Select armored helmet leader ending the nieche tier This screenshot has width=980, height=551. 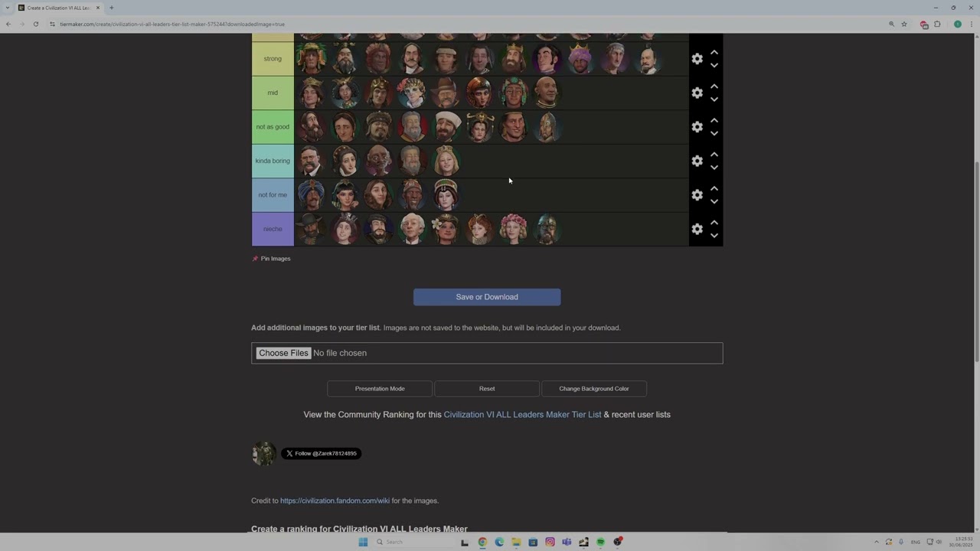547,229
